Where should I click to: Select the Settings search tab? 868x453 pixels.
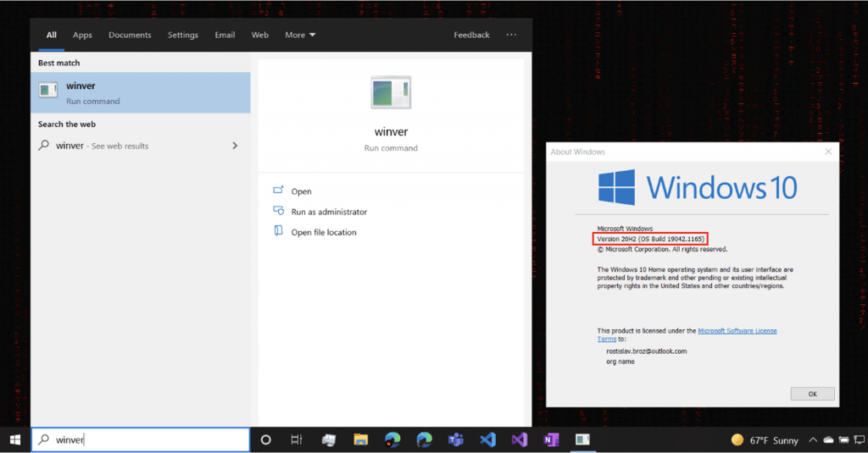[183, 35]
